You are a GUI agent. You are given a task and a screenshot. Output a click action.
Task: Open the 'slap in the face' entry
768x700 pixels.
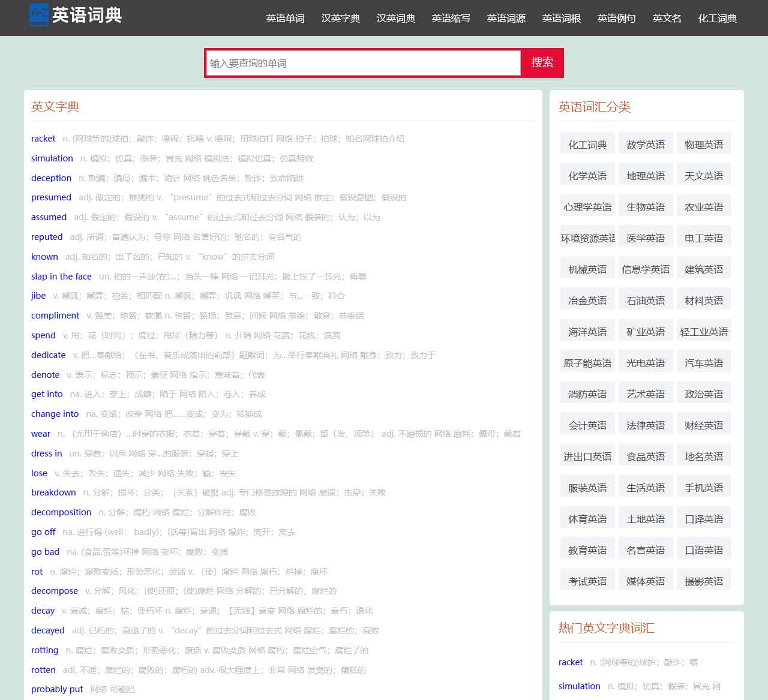click(61, 277)
